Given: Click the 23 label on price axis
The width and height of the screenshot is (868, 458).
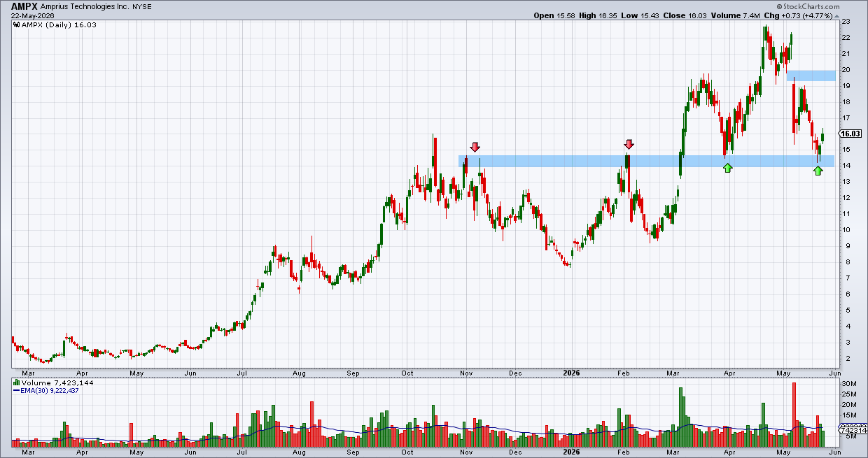Looking at the screenshot, I should pos(846,22).
